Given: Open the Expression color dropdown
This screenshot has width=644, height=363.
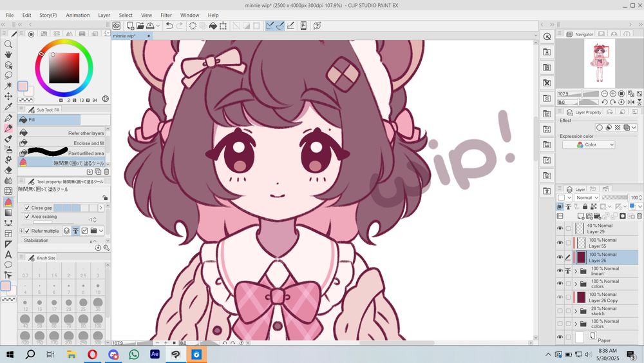Looking at the screenshot, I should 589,144.
